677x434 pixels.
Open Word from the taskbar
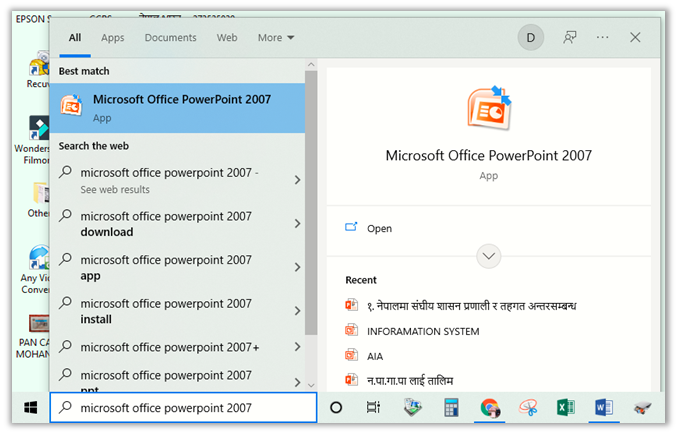[x=604, y=407]
